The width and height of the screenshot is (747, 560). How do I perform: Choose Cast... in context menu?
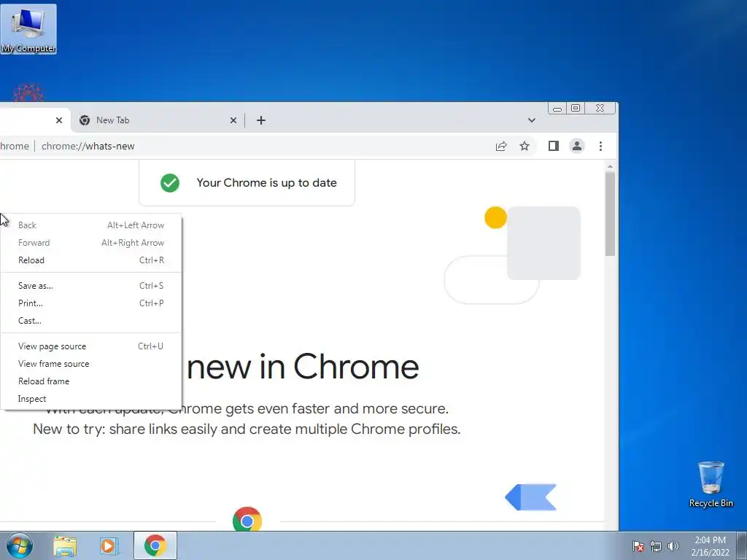(x=91, y=321)
